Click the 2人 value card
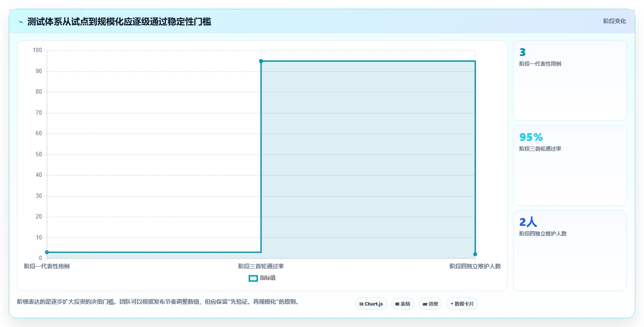The height and width of the screenshot is (327, 644). pos(570,250)
